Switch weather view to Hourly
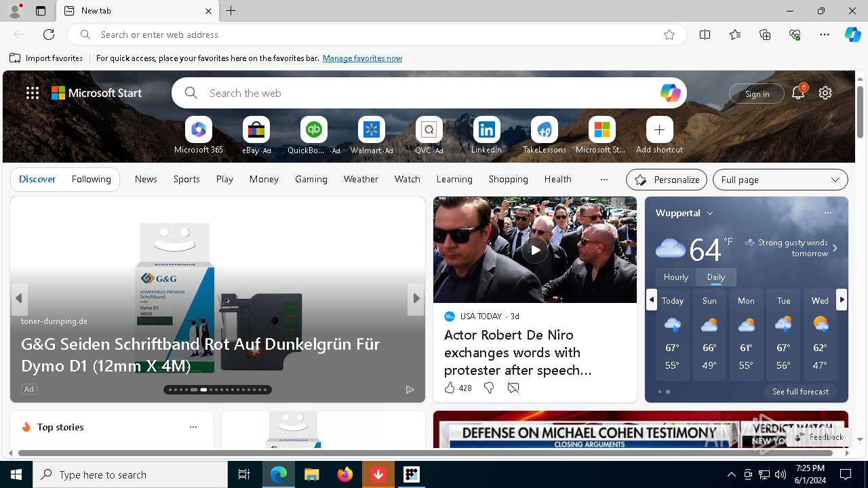 point(675,277)
